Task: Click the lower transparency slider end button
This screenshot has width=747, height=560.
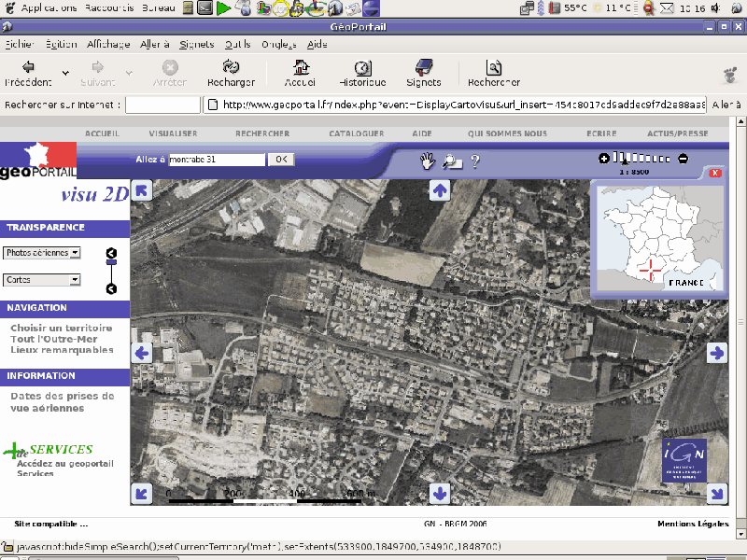Action: [x=111, y=288]
